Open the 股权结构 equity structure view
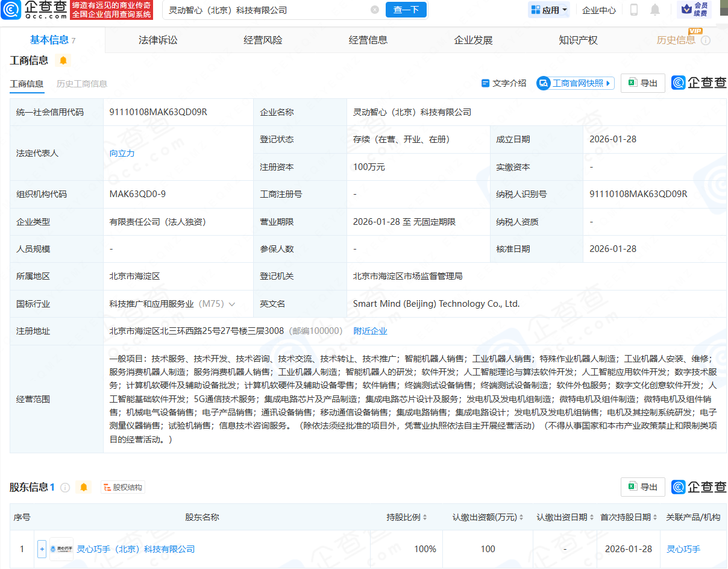The height and width of the screenshot is (569, 728). tap(122, 486)
